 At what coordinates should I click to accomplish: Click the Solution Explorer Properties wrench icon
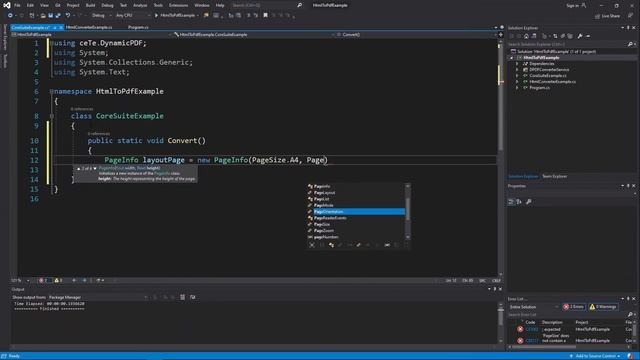(580, 36)
